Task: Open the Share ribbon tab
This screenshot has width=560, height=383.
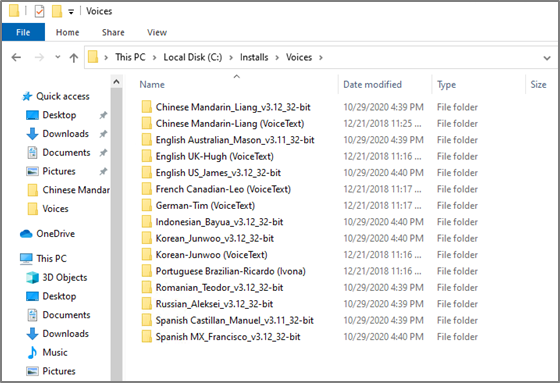Action: (x=113, y=32)
